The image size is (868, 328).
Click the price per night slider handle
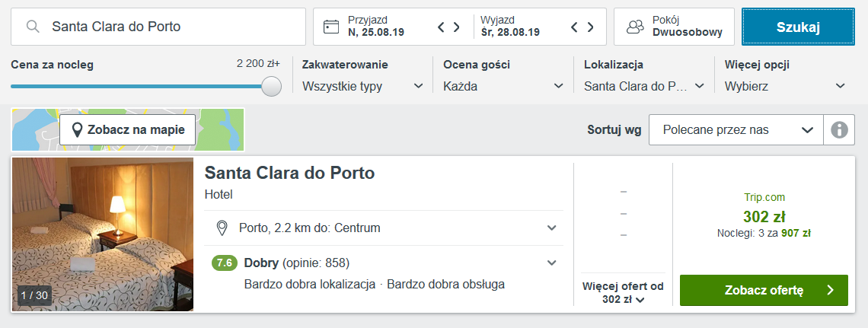(x=271, y=86)
